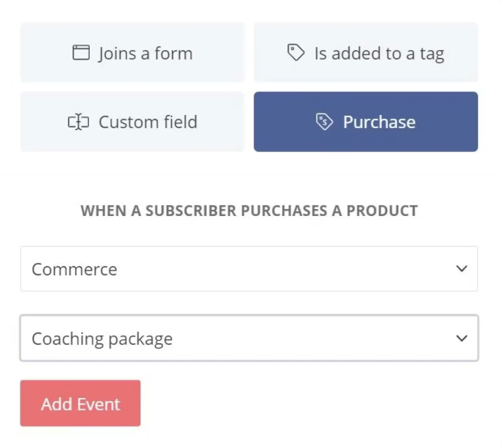502x448 pixels.
Task: Click the "Commerce" text value
Action: coord(74,269)
